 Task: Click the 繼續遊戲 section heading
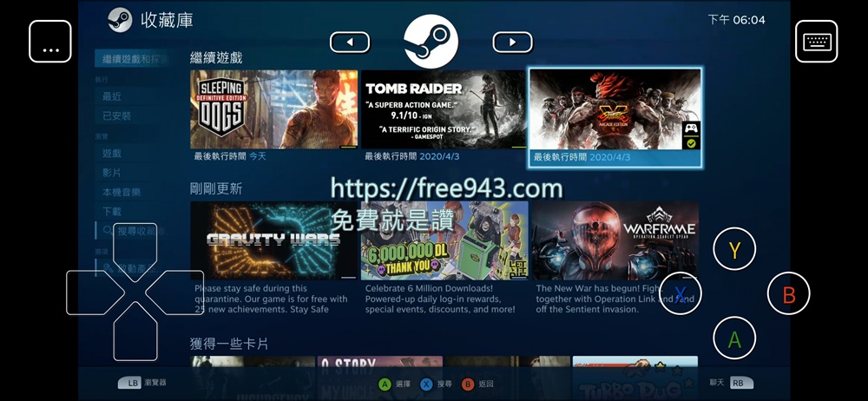pyautogui.click(x=216, y=57)
